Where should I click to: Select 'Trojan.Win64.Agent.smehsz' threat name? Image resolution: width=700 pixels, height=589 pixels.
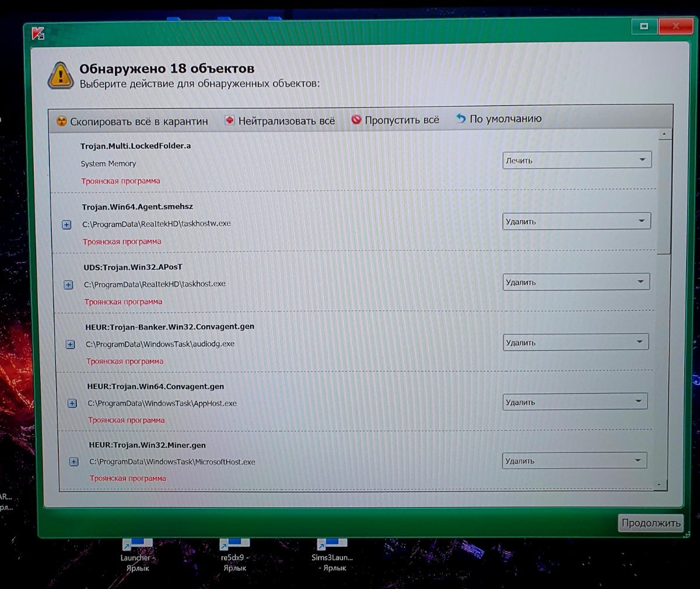[138, 207]
